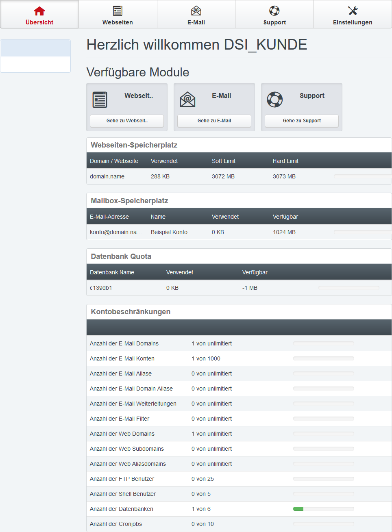Screen dimensions: 392x532
Task: Open Webseiten via its top navigation icon
Action: [x=118, y=11]
